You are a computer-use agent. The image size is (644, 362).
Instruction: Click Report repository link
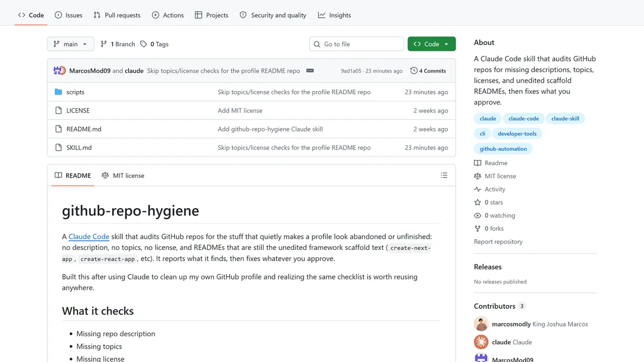498,242
